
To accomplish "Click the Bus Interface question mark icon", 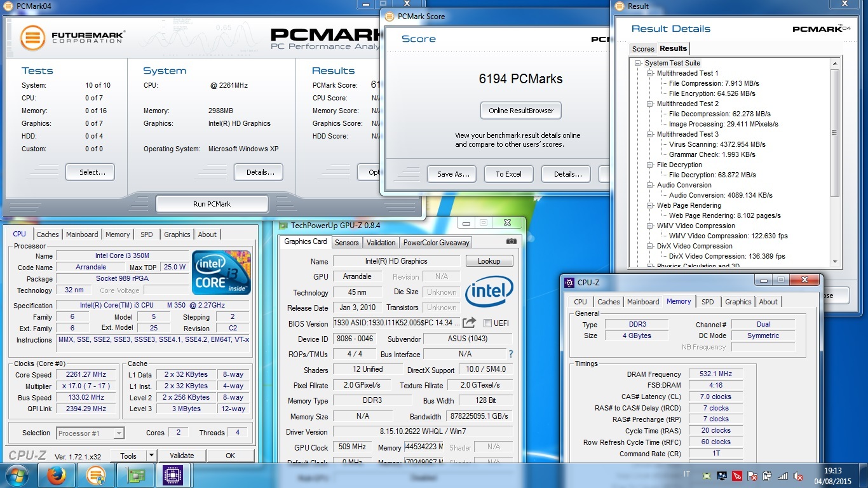I will tap(510, 354).
